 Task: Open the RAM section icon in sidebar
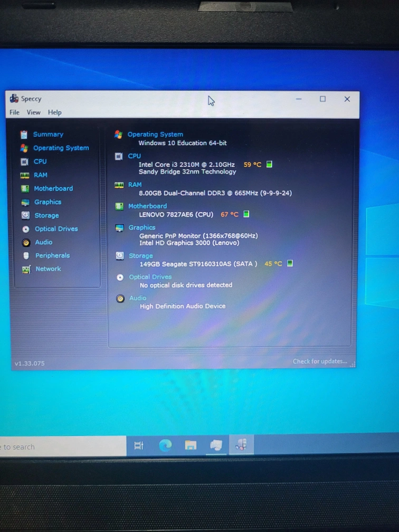[24, 175]
